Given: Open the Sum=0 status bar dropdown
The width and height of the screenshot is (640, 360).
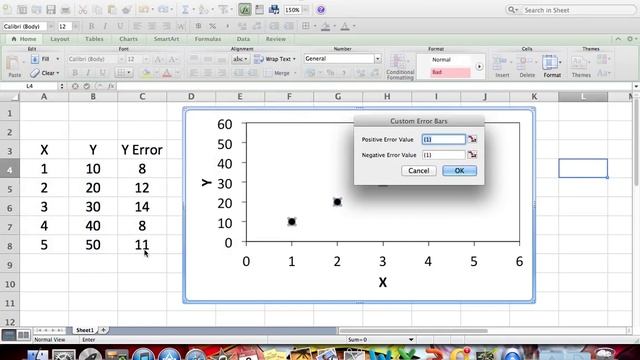Looking at the screenshot, I should point(411,340).
